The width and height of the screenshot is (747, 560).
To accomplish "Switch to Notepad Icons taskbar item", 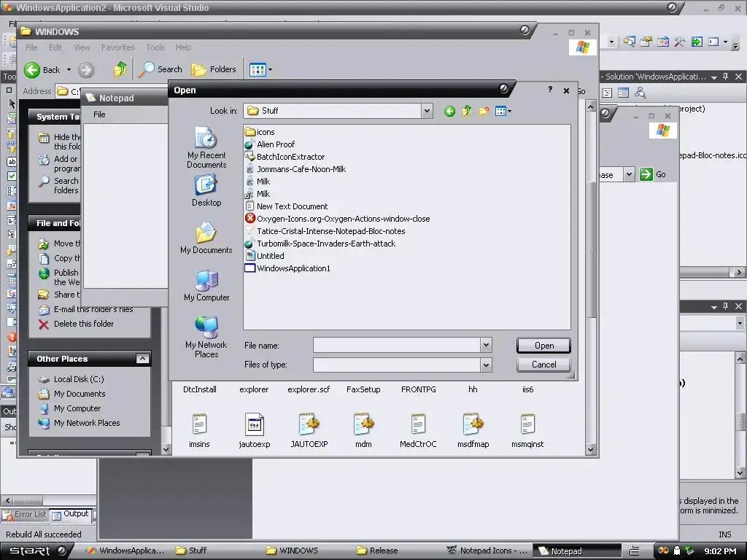I will pyautogui.click(x=487, y=551).
